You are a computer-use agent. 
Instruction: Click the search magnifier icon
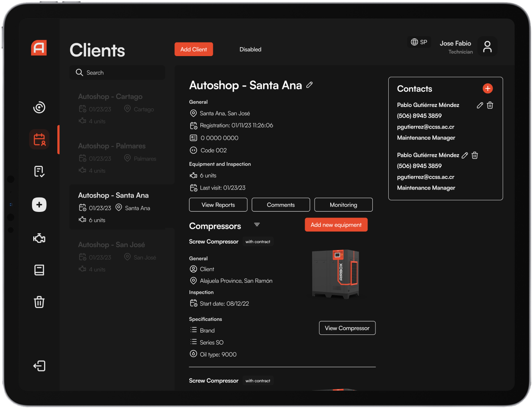[79, 73]
